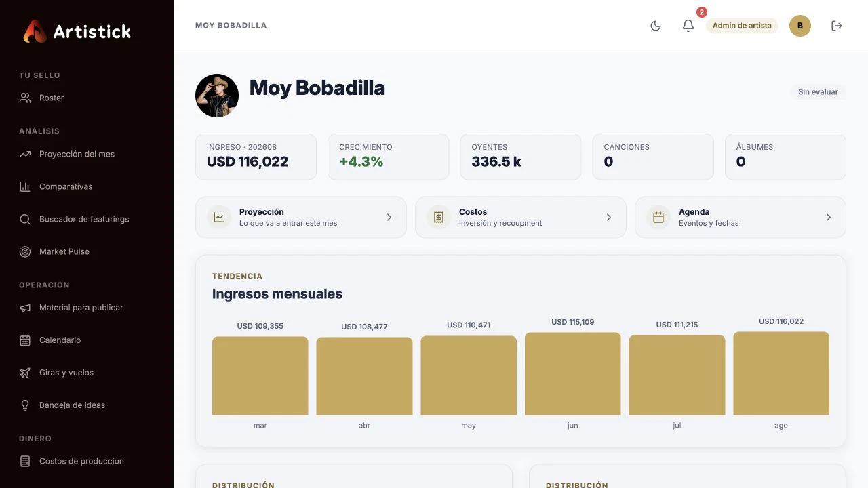Click the Proyección card chart icon

click(x=219, y=218)
